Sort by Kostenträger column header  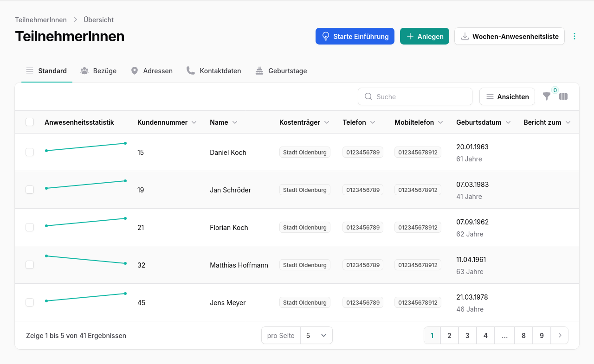[304, 122]
